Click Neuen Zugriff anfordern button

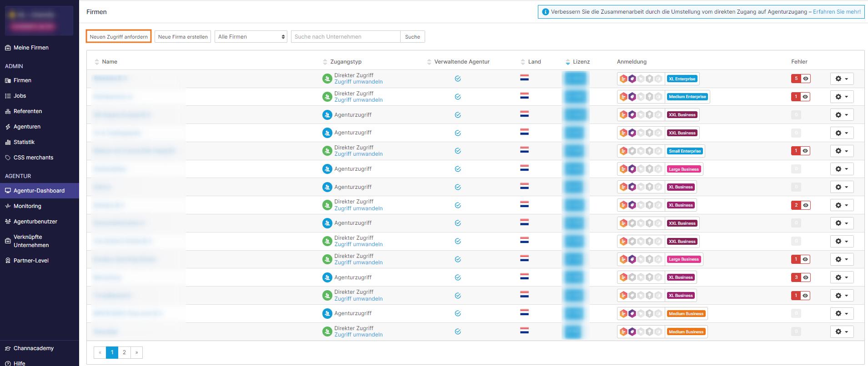tap(119, 37)
